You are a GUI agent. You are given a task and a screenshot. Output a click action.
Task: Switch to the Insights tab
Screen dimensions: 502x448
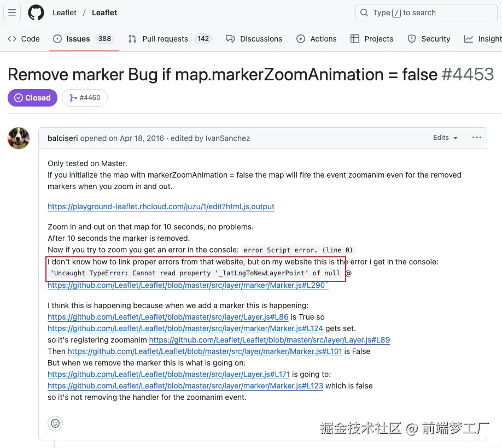(483, 39)
